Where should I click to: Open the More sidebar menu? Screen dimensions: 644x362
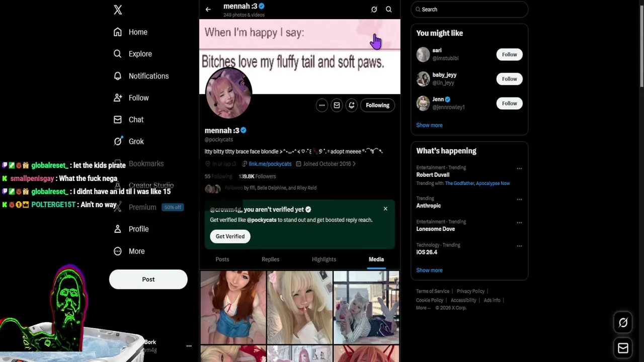[129, 251]
